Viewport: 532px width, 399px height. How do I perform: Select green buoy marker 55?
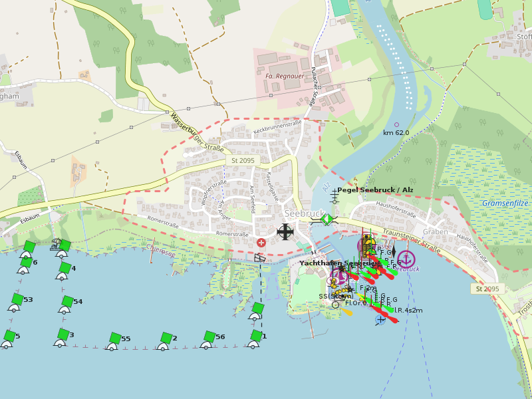pos(115,338)
